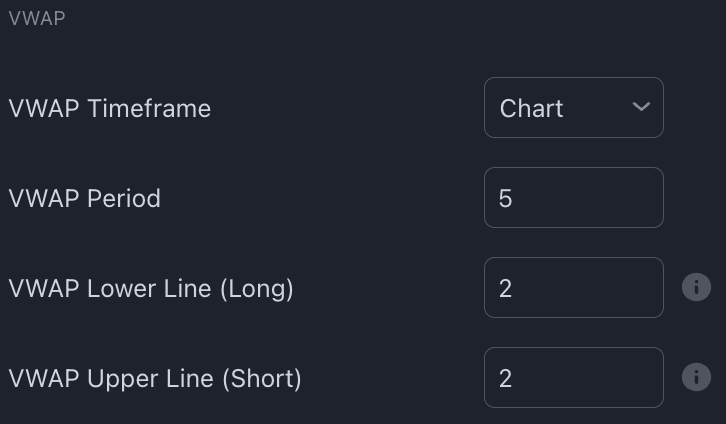Click the VWAP section header
Image resolution: width=726 pixels, height=424 pixels.
[x=37, y=18]
